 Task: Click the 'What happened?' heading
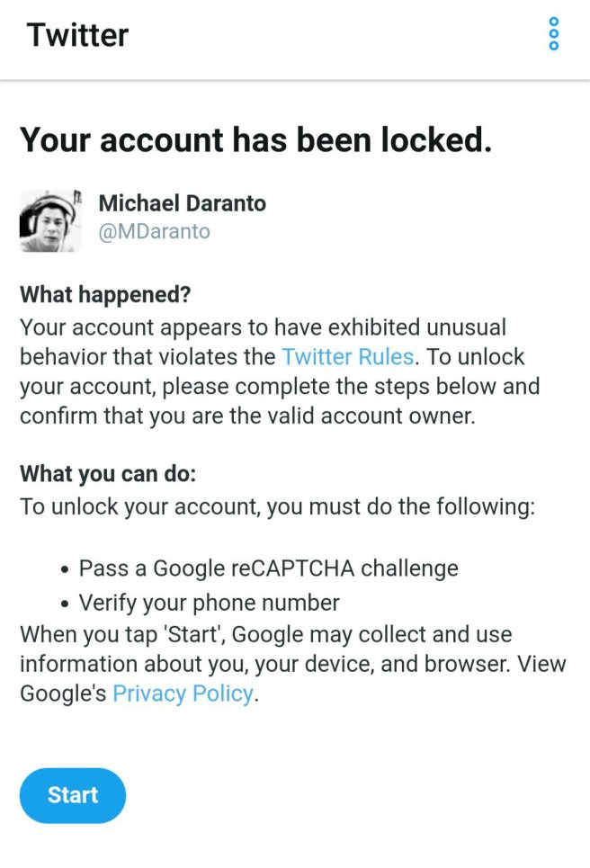106,294
